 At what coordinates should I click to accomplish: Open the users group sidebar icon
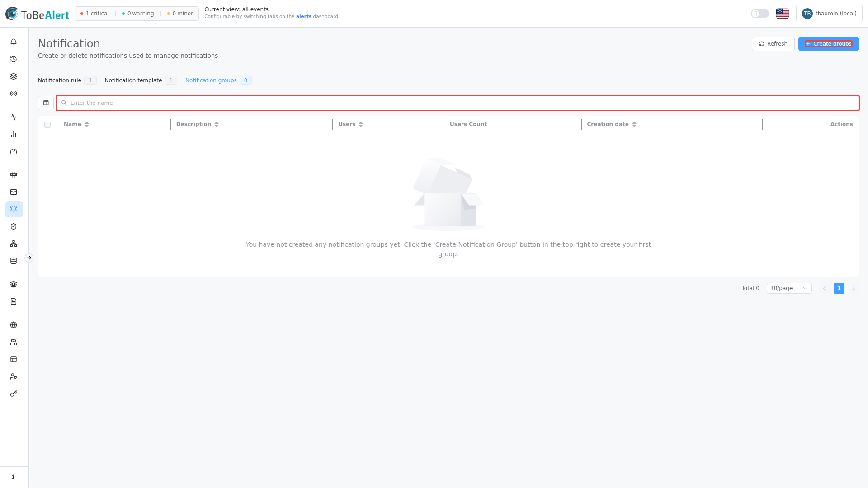click(x=14, y=342)
